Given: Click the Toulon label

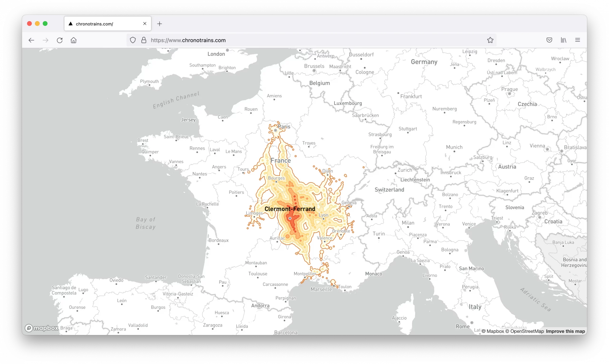Looking at the screenshot, I should point(344,287).
